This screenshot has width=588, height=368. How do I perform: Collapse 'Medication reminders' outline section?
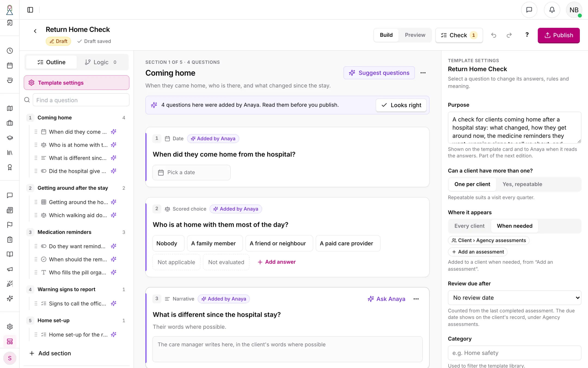(76, 232)
